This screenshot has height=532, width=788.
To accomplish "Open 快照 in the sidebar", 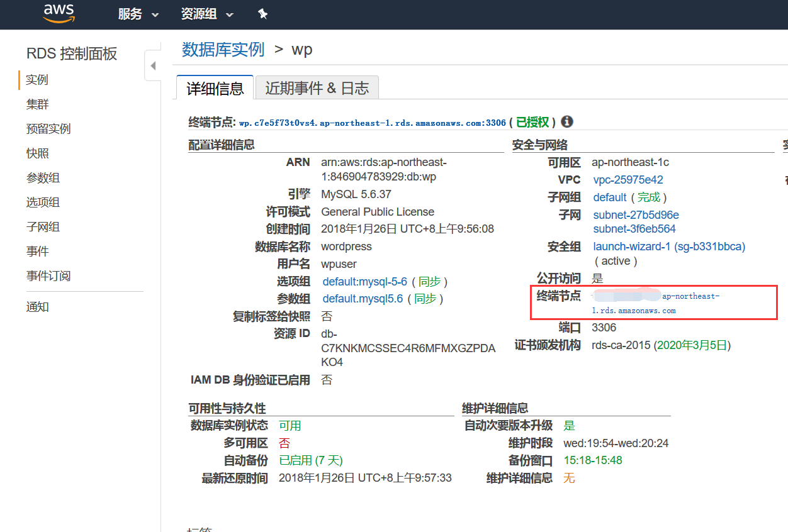I will (37, 153).
